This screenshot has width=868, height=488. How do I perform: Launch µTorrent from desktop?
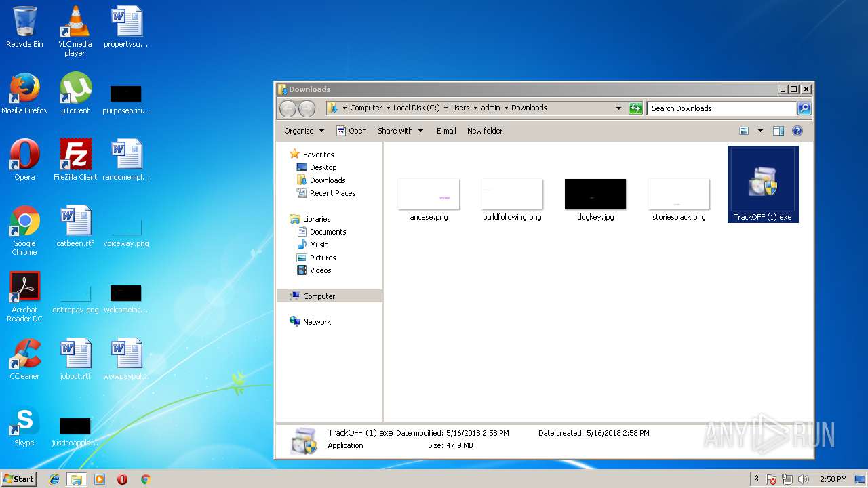coord(75,94)
